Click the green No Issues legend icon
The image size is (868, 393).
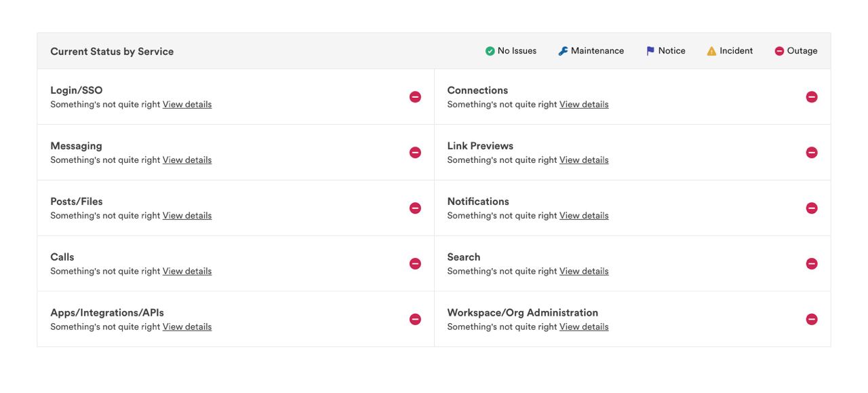[490, 51]
